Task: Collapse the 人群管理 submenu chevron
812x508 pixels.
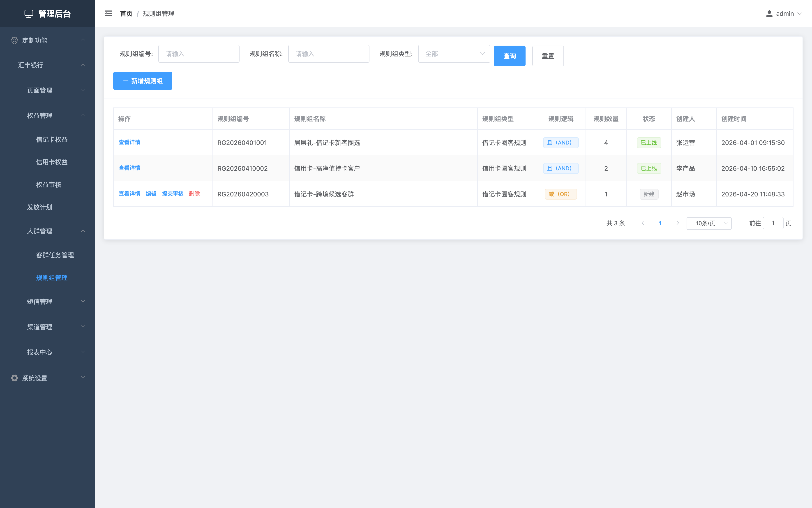Action: coord(83,231)
